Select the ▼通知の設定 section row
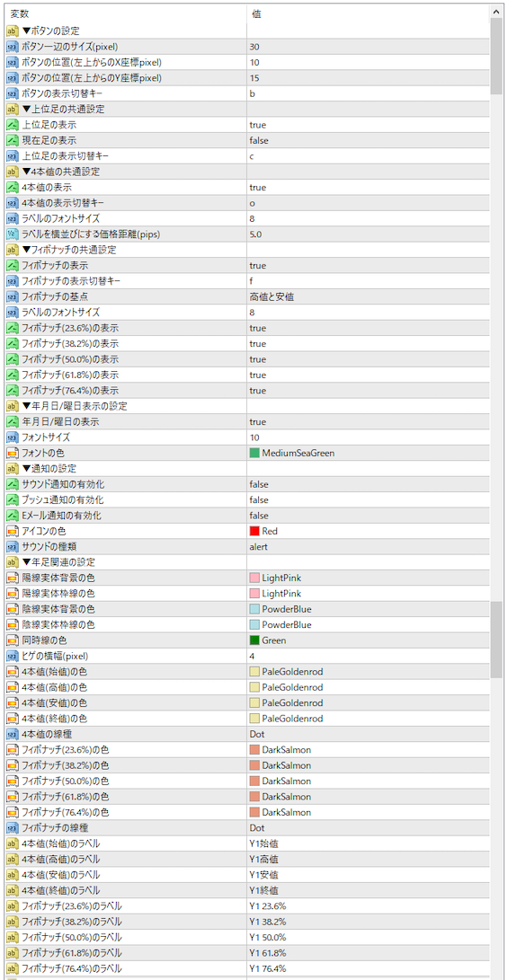The width and height of the screenshot is (508, 980). [247, 469]
